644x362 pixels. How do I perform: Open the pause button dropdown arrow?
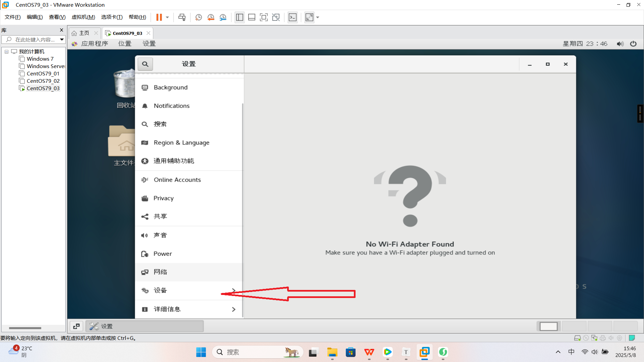[167, 17]
